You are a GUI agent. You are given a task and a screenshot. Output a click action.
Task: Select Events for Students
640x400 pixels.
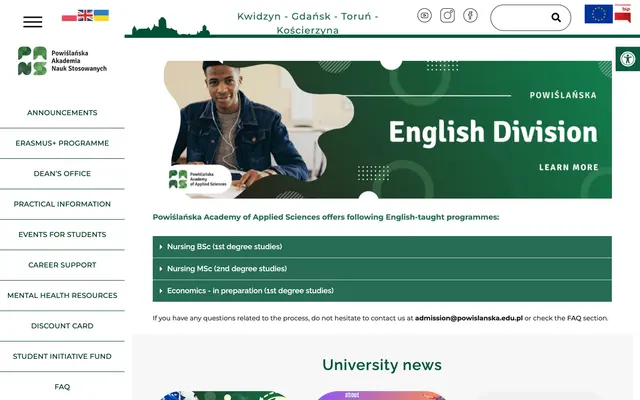pyautogui.click(x=62, y=235)
